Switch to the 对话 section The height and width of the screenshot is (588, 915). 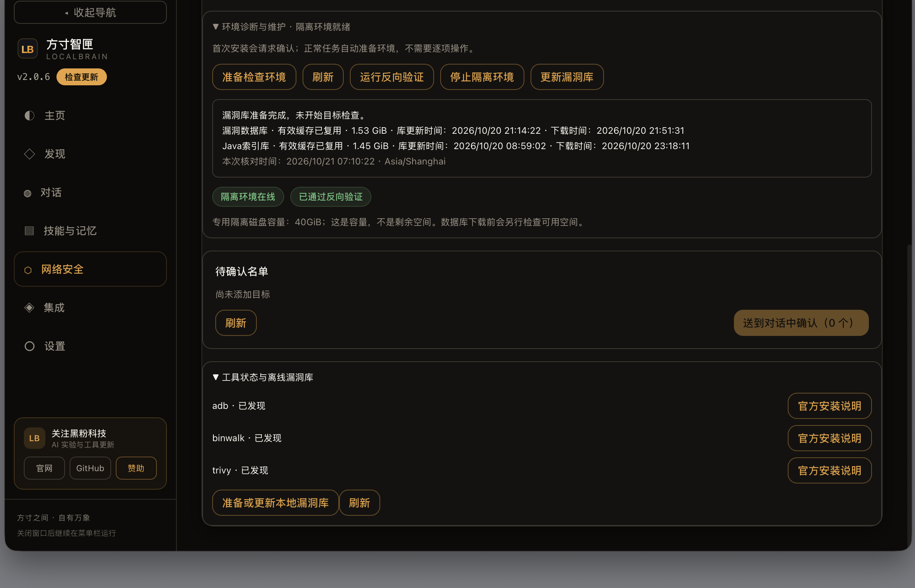pyautogui.click(x=90, y=193)
